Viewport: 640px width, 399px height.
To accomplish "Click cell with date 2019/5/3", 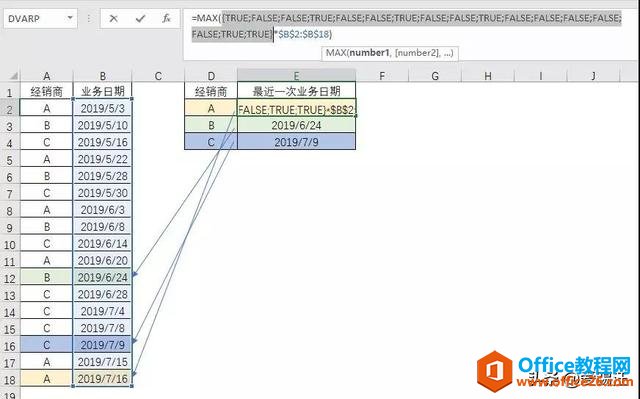I will [102, 108].
